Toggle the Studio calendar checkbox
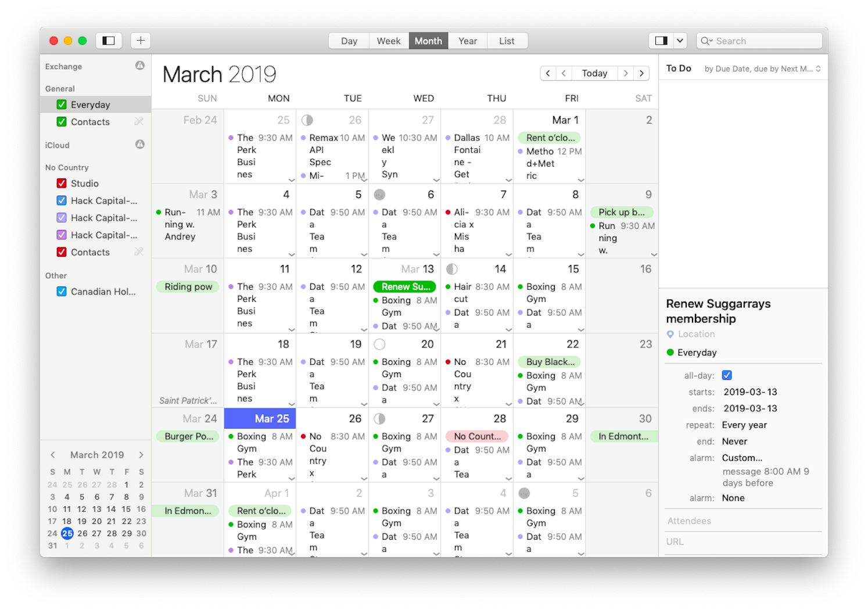The image size is (868, 610). 62,184
